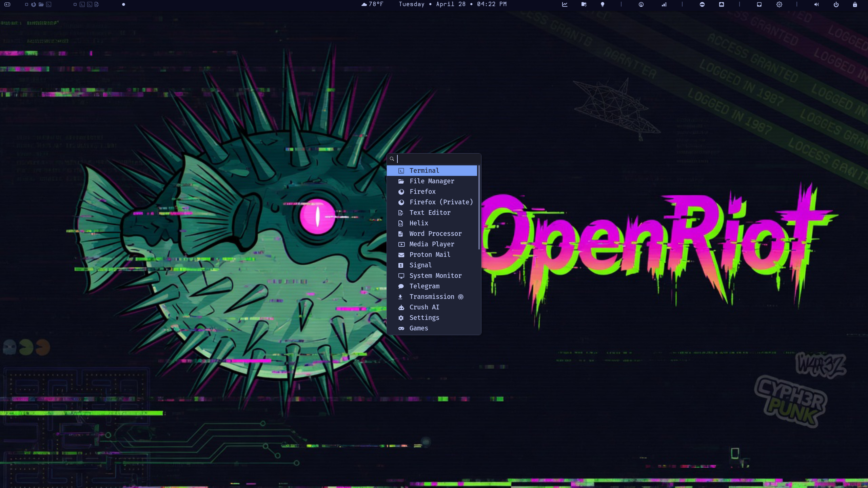Launch Crush AI from the menu
The width and height of the screenshot is (868, 488).
(432, 307)
